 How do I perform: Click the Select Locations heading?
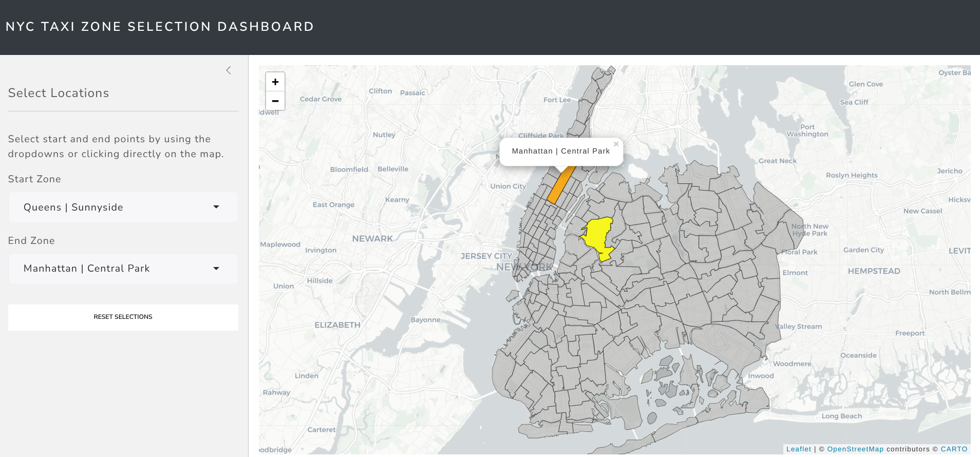[59, 93]
